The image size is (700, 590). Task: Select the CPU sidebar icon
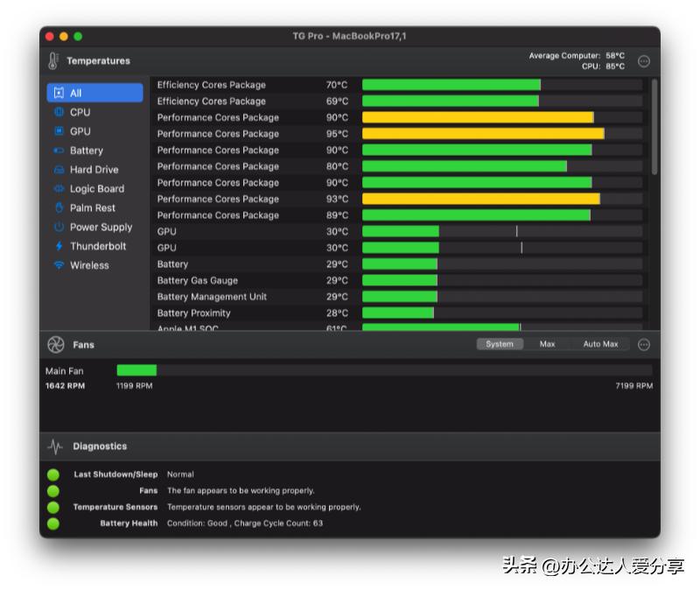click(59, 112)
